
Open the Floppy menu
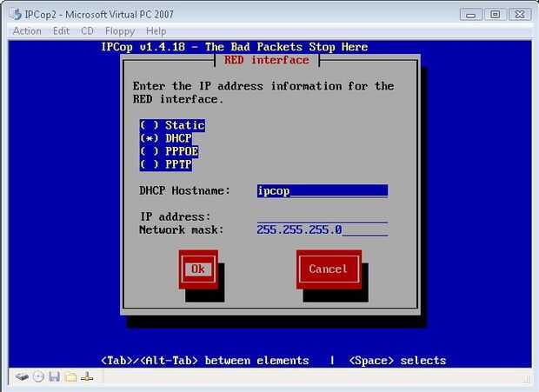click(120, 31)
